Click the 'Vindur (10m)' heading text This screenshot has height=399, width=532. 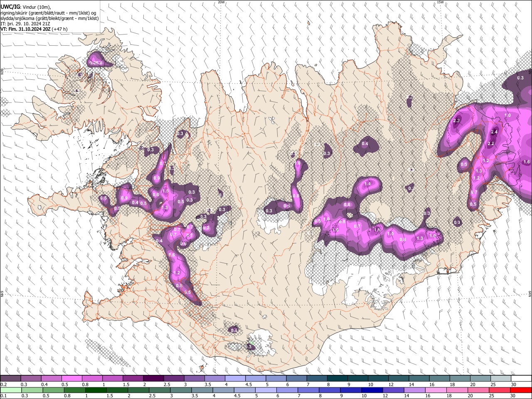point(36,7)
